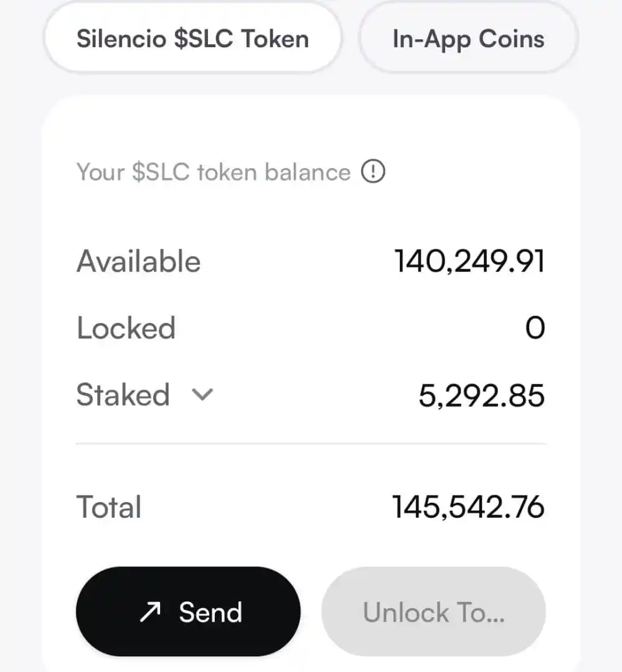Click the Unlock To... button

point(434,611)
